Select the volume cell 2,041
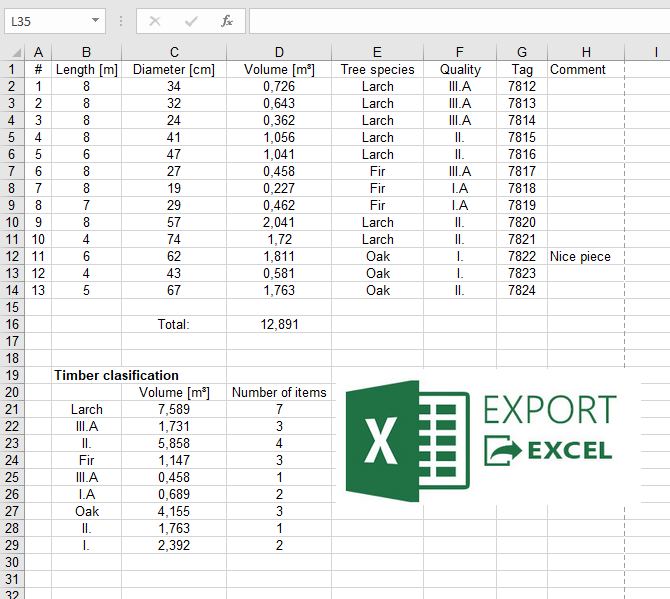Image resolution: width=670 pixels, height=599 pixels. tap(279, 222)
